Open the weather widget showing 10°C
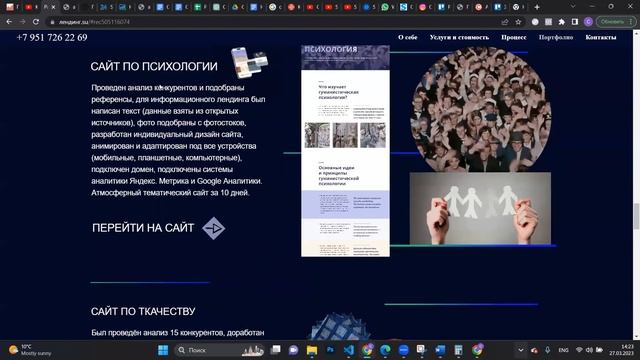640x360 pixels. [x=31, y=350]
